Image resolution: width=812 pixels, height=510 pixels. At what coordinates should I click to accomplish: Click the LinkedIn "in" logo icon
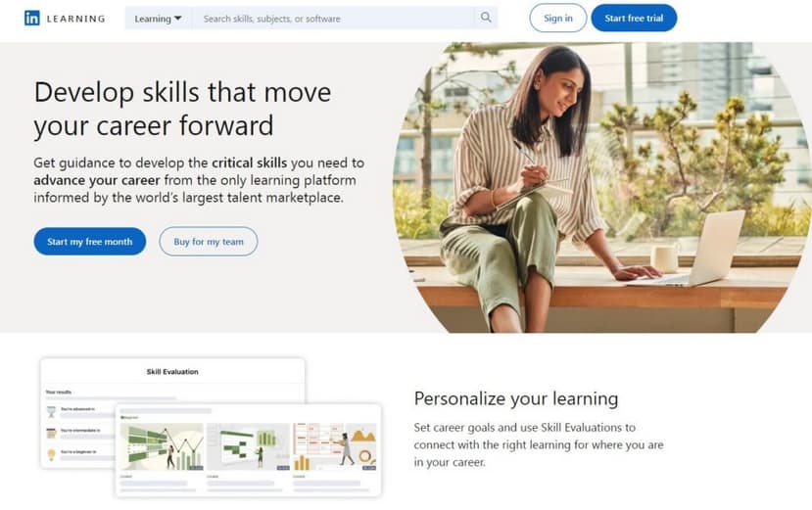[32, 19]
